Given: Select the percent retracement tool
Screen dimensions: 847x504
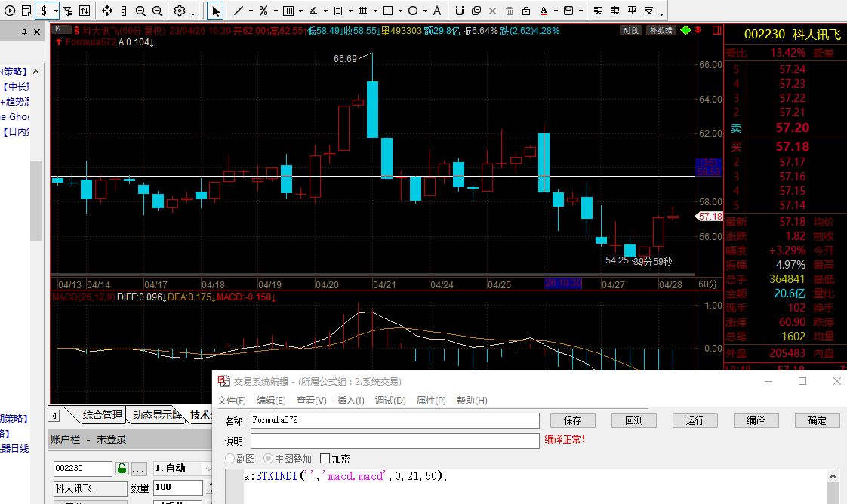Looking at the screenshot, I should (263, 11).
